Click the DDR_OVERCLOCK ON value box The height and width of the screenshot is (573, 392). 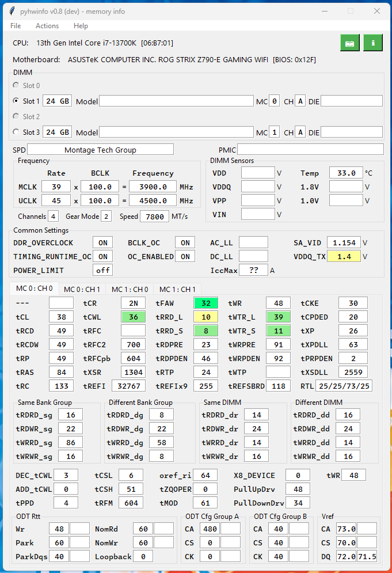[x=102, y=243]
